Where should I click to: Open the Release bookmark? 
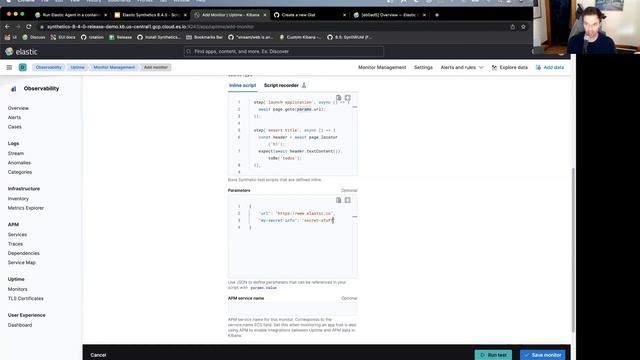tap(120, 37)
